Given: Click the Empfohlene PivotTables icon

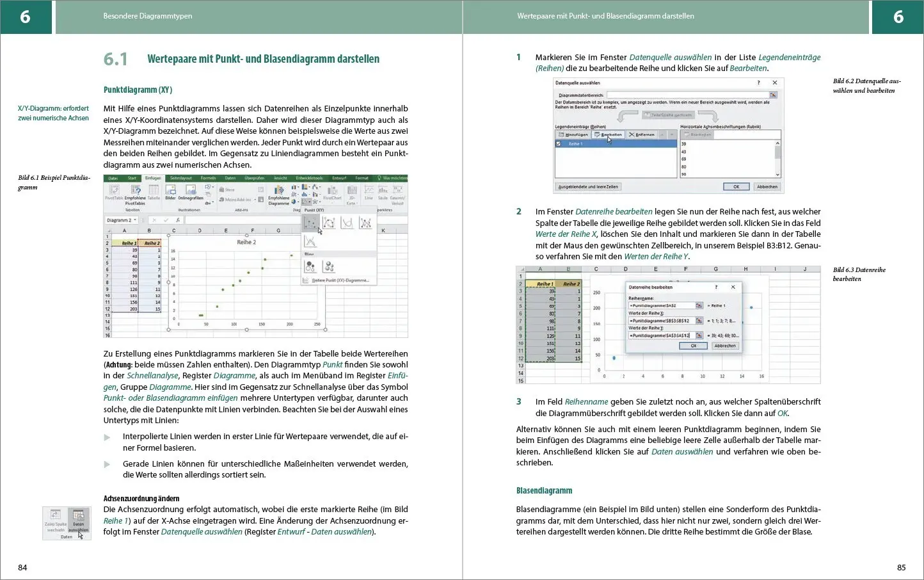Looking at the screenshot, I should (x=135, y=190).
